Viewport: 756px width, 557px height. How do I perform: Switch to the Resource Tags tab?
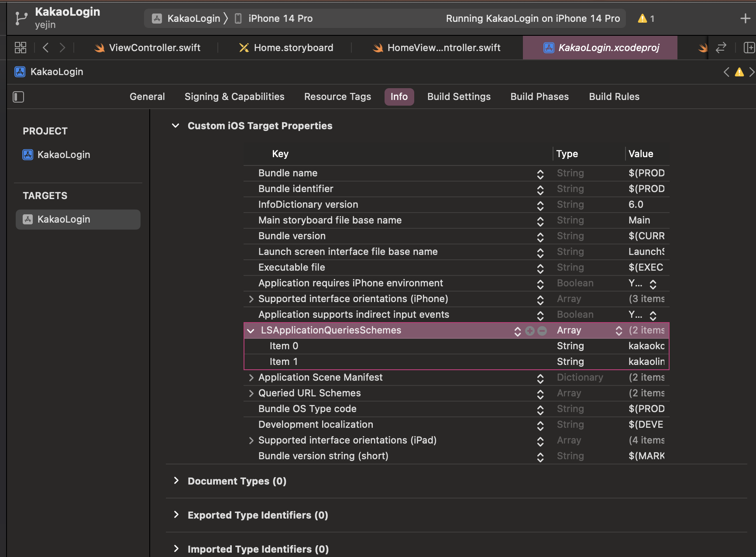pos(337,96)
